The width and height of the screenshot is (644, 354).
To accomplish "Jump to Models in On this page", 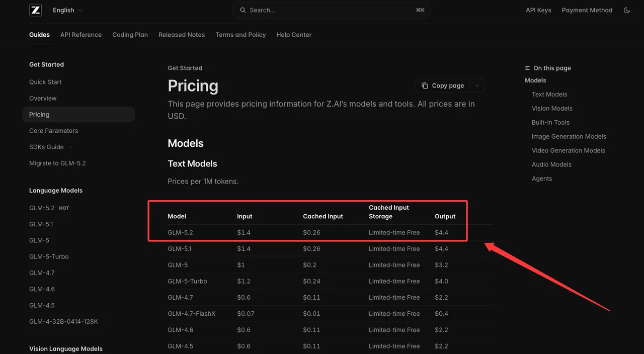I will coord(535,80).
